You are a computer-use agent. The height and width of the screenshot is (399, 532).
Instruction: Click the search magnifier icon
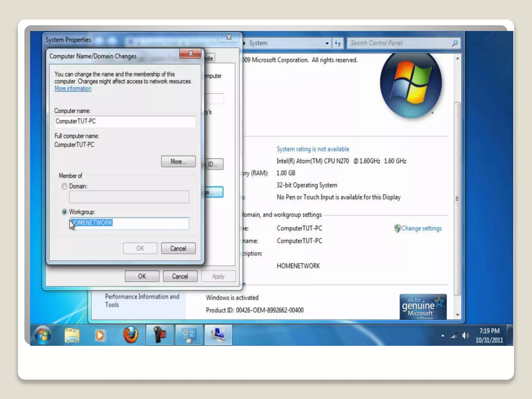pyautogui.click(x=455, y=43)
